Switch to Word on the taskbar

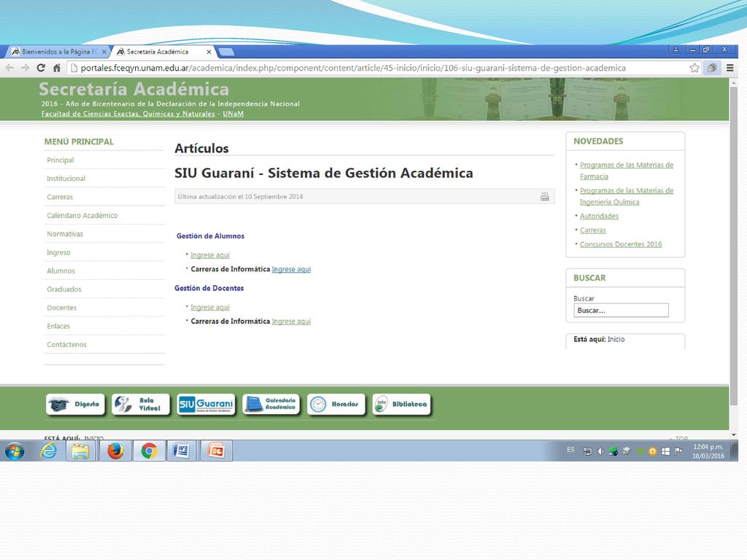coord(182,451)
